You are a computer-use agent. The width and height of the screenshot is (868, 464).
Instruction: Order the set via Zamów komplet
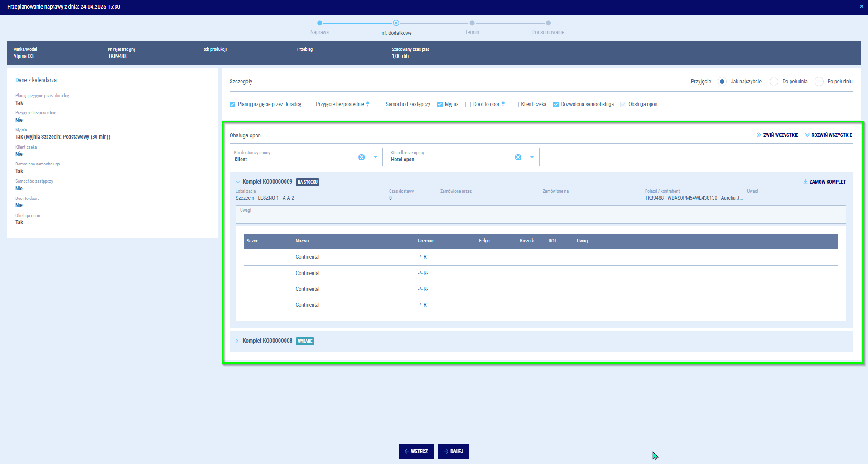[825, 182]
